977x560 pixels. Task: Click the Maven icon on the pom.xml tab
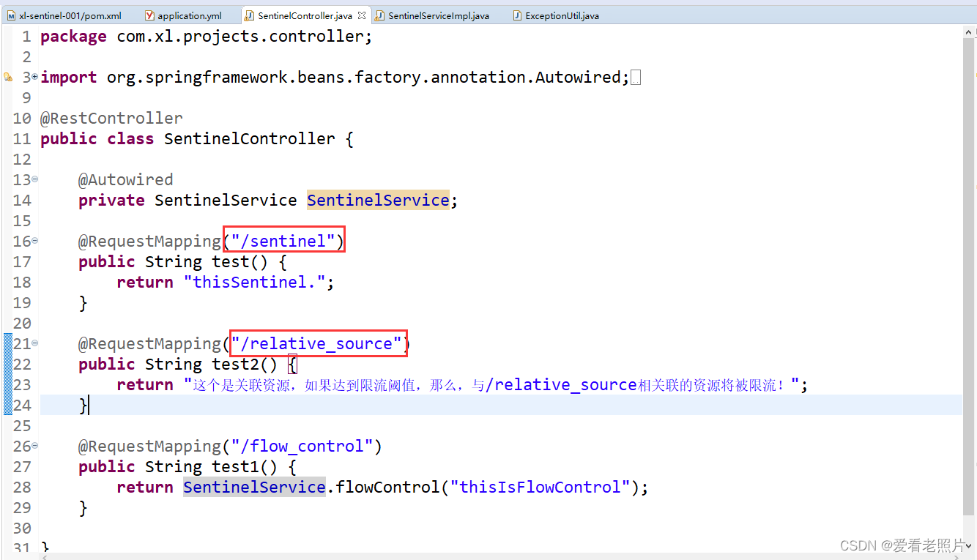point(11,15)
